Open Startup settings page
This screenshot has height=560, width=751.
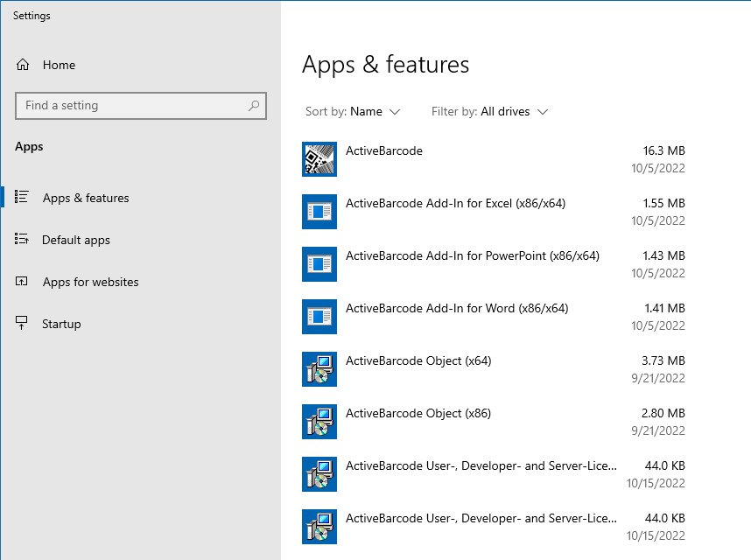point(141,324)
